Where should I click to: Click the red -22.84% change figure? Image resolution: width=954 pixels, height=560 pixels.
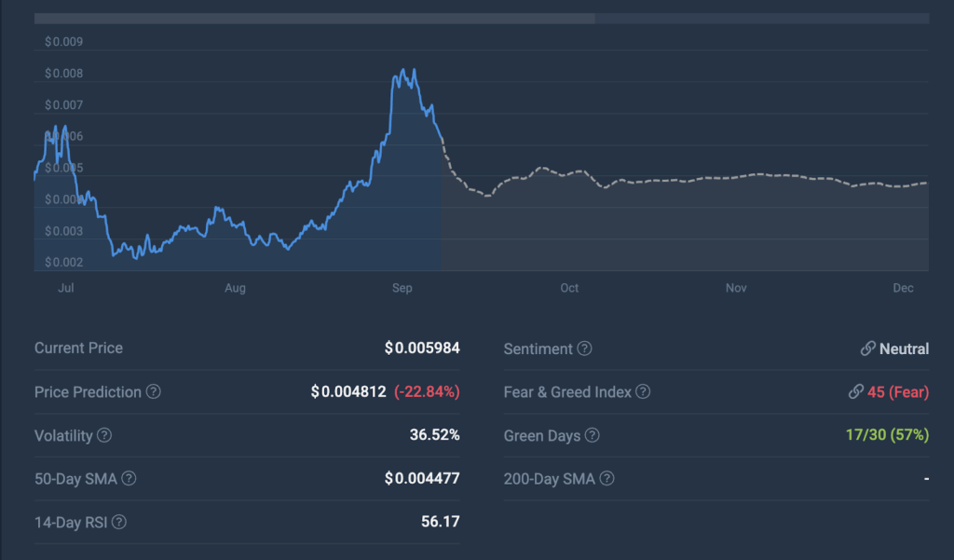click(427, 392)
